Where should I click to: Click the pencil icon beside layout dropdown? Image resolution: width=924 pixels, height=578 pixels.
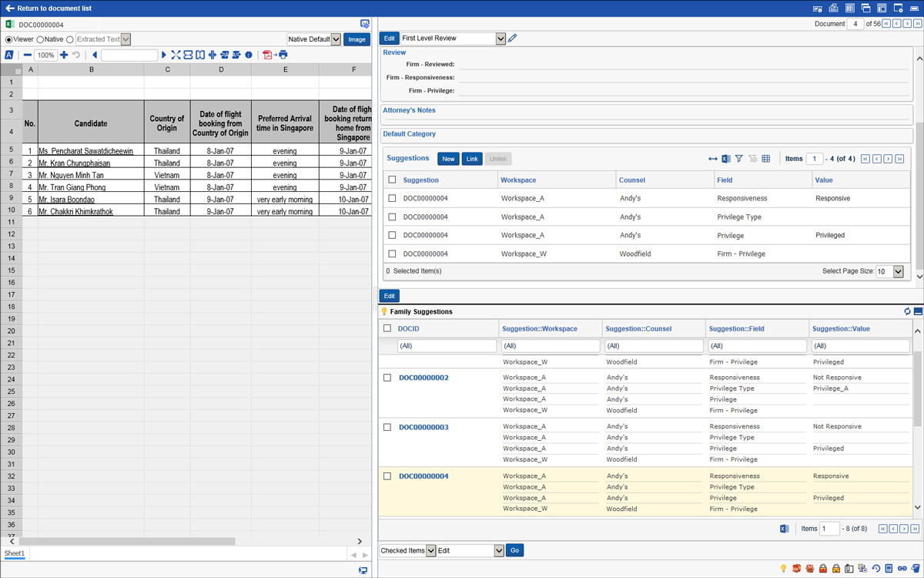click(513, 39)
